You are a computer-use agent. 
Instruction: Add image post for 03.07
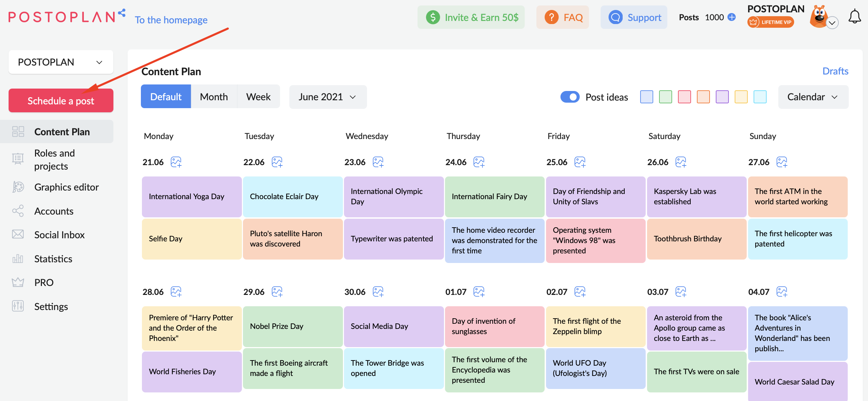tap(681, 292)
